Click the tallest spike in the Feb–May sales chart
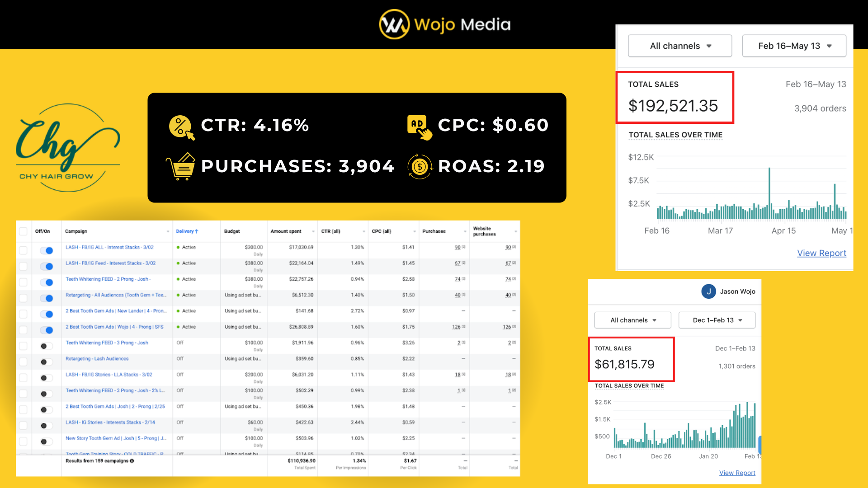This screenshot has width=868, height=488. [769, 190]
